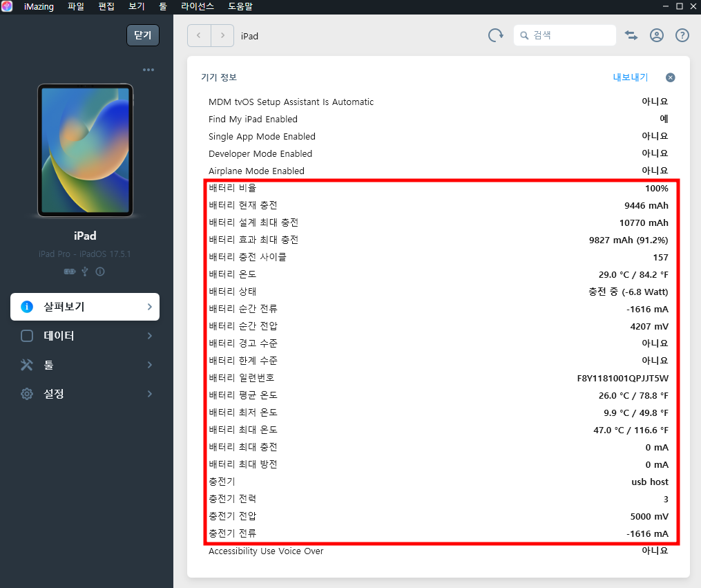Expand the 살펴보기 chevron

tap(150, 307)
